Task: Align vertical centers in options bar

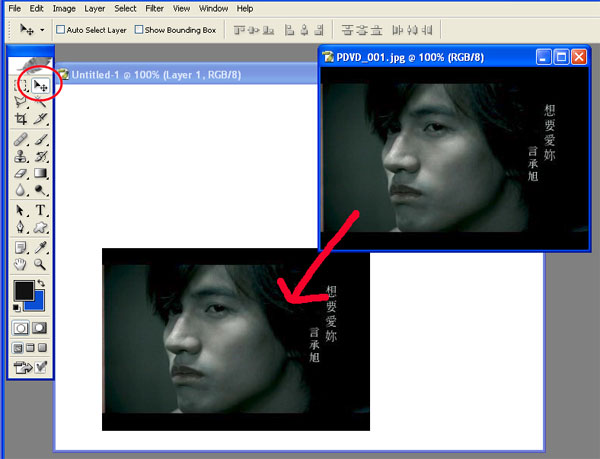Action: pos(254,30)
